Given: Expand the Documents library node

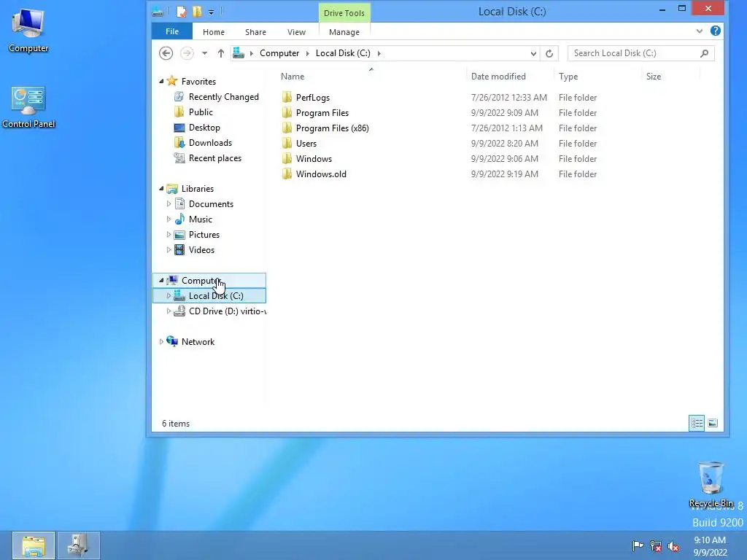Looking at the screenshot, I should click(169, 204).
